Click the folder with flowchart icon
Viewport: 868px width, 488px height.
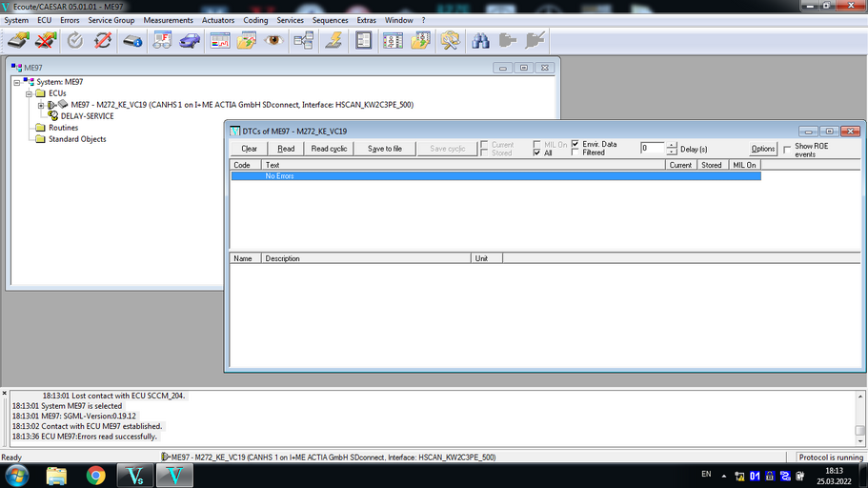(420, 40)
